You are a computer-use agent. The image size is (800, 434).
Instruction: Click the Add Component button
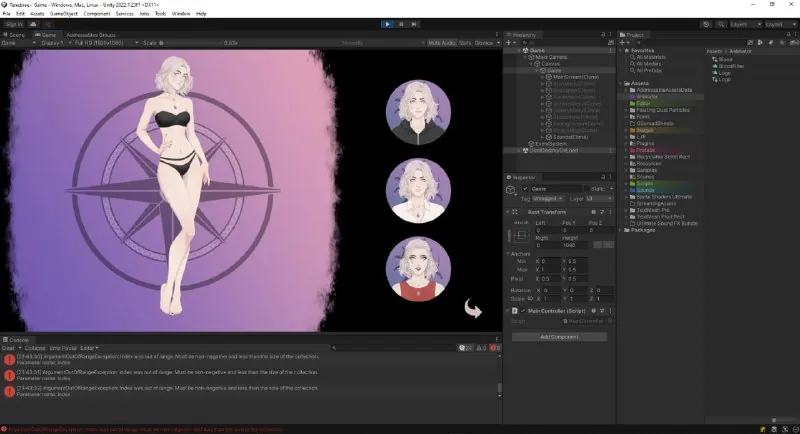pyautogui.click(x=559, y=337)
